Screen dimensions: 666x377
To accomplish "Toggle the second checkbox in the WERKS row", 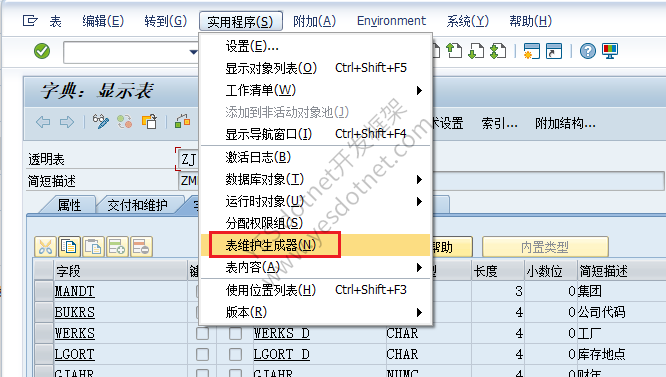I will coord(235,333).
